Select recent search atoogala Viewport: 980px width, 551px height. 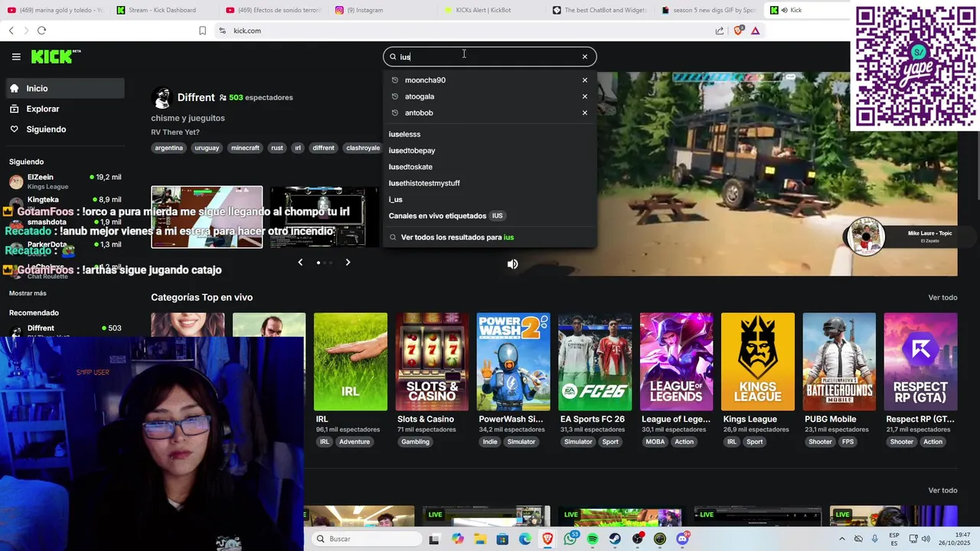point(420,96)
